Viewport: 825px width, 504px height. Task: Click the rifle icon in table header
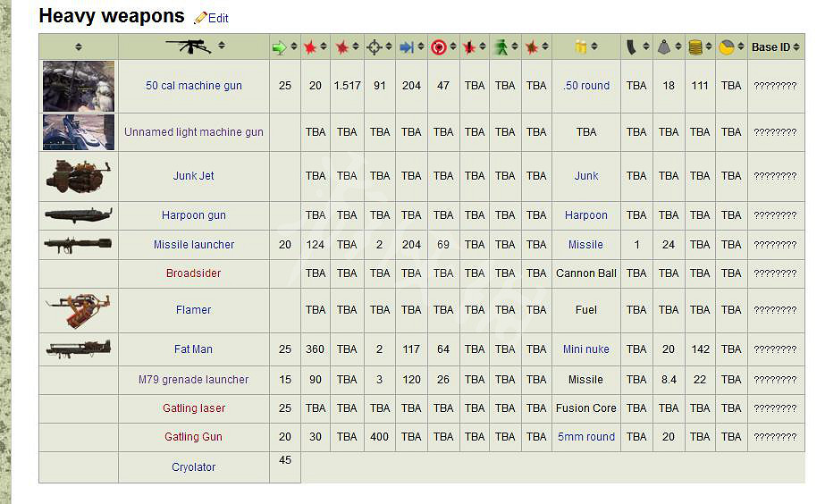click(188, 46)
